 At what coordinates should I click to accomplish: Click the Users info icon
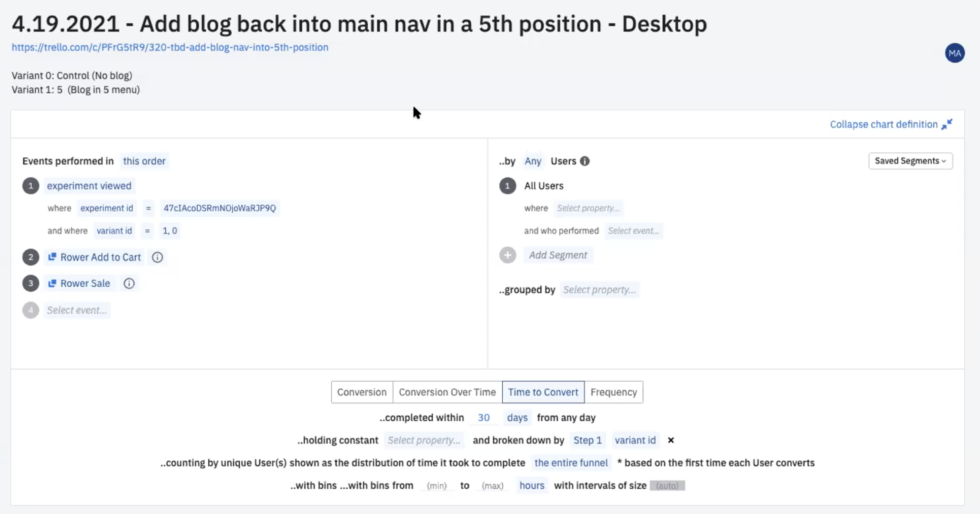click(x=585, y=161)
